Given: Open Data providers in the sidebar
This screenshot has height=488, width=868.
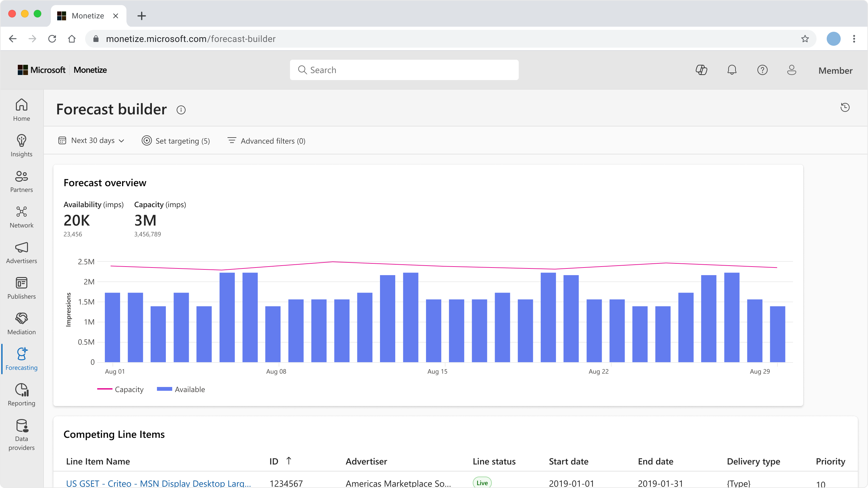Looking at the screenshot, I should pyautogui.click(x=22, y=435).
